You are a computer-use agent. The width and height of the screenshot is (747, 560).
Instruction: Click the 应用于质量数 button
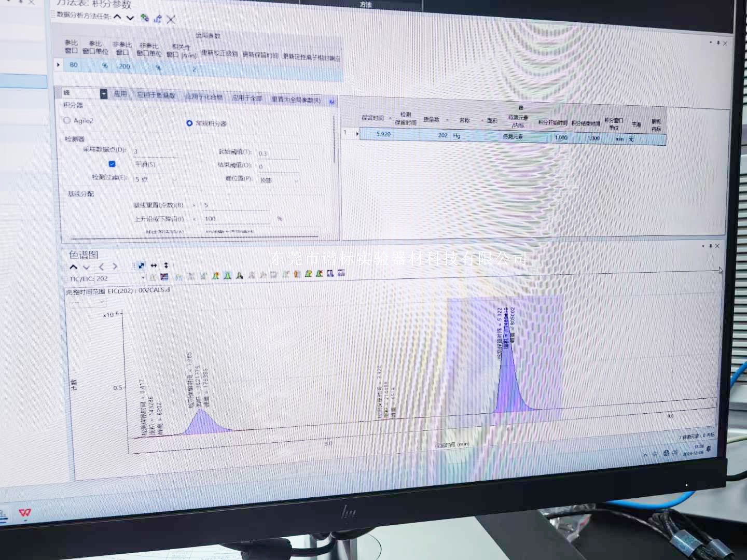pos(156,95)
